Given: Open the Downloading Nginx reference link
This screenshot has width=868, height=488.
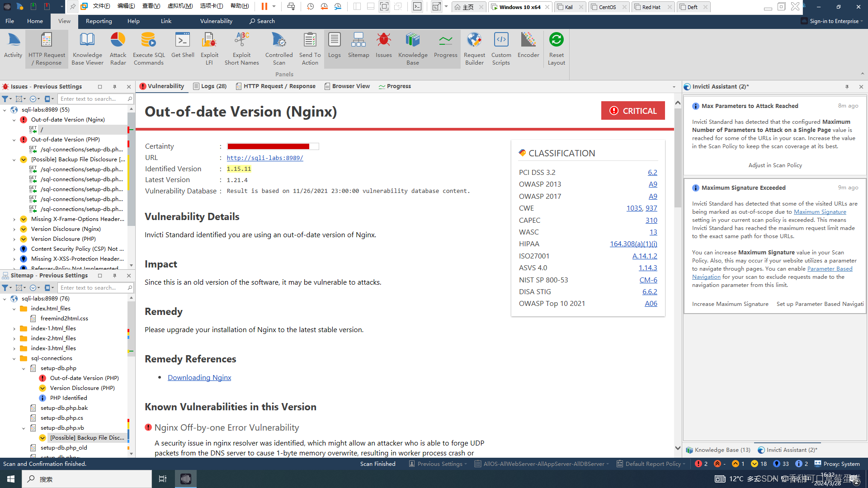Looking at the screenshot, I should (199, 378).
